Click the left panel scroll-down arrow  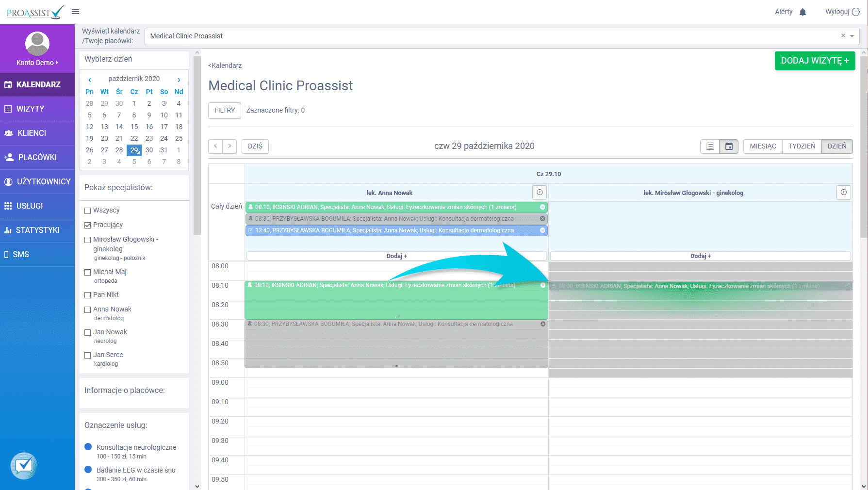(x=197, y=486)
